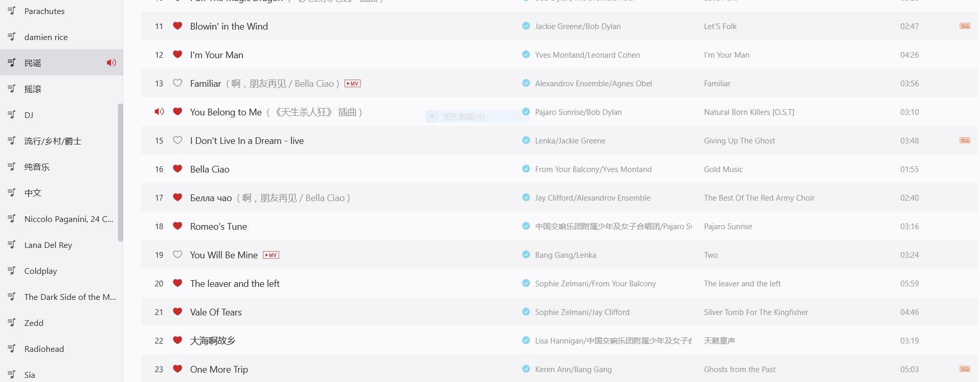
Task: Open artist Sophie Zelmani/From Your Balcony
Action: point(595,283)
